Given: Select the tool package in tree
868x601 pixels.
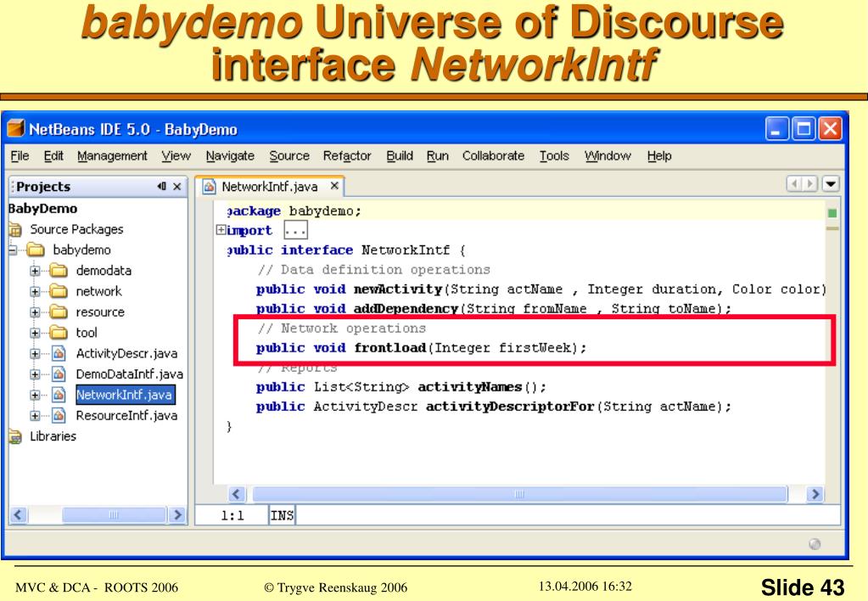Looking at the screenshot, I should pyautogui.click(x=87, y=333).
